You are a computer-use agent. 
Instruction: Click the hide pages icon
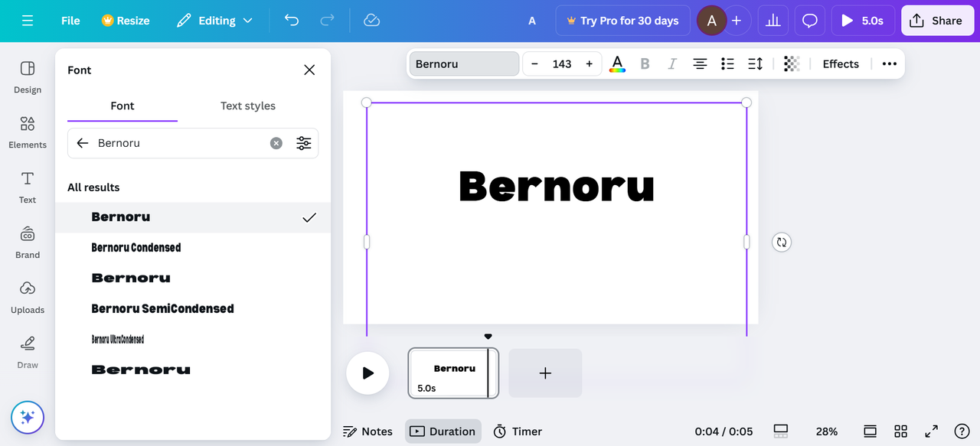pyautogui.click(x=781, y=431)
